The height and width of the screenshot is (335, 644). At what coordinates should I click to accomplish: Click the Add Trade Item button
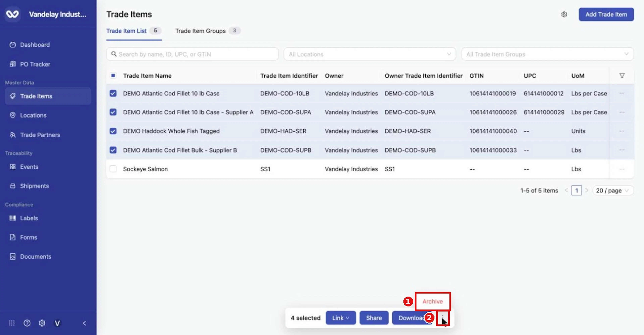pyautogui.click(x=606, y=14)
